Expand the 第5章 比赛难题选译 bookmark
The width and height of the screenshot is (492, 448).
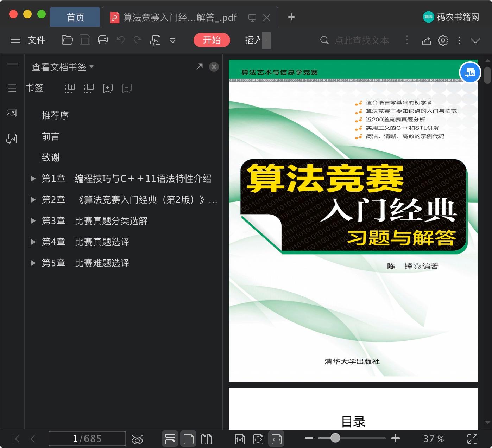pyautogui.click(x=33, y=263)
